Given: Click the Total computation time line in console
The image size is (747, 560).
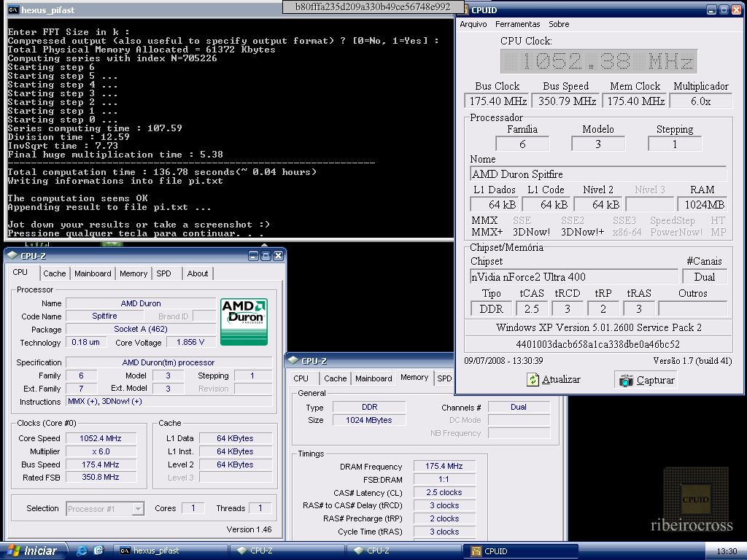Looking at the screenshot, I should (x=162, y=172).
